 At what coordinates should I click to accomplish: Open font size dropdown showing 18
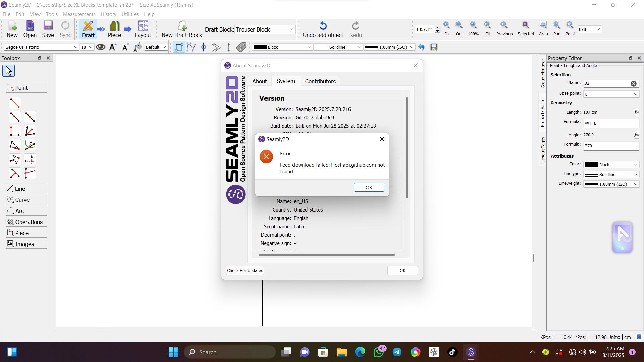[87, 47]
